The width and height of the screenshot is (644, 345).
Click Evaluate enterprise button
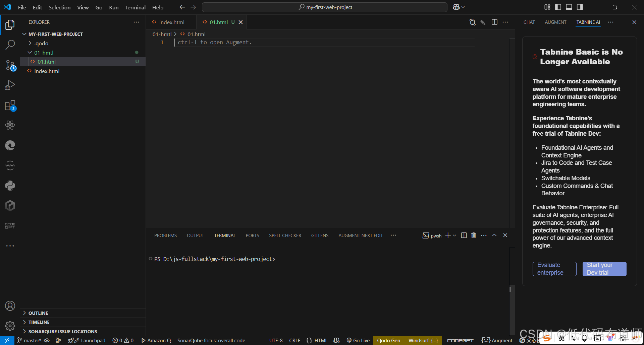tap(554, 269)
